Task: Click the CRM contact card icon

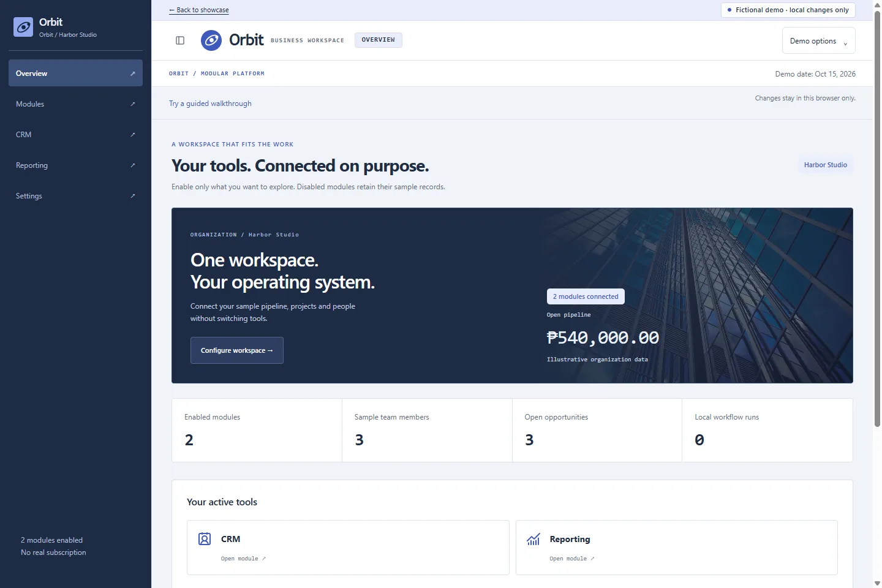Action: coord(205,539)
